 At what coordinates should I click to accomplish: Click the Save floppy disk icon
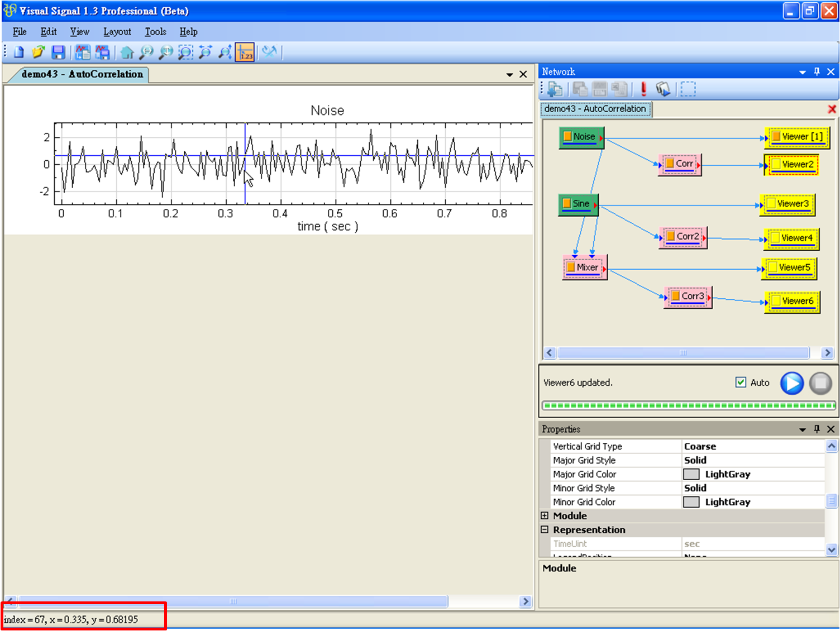pyautogui.click(x=58, y=52)
